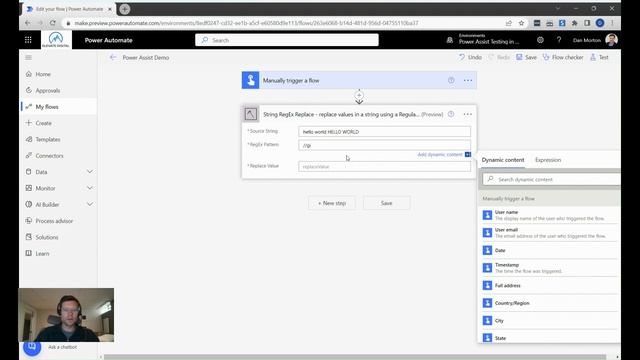Open the help question mark icon
The width and height of the screenshot is (640, 360).
pyautogui.click(x=559, y=40)
